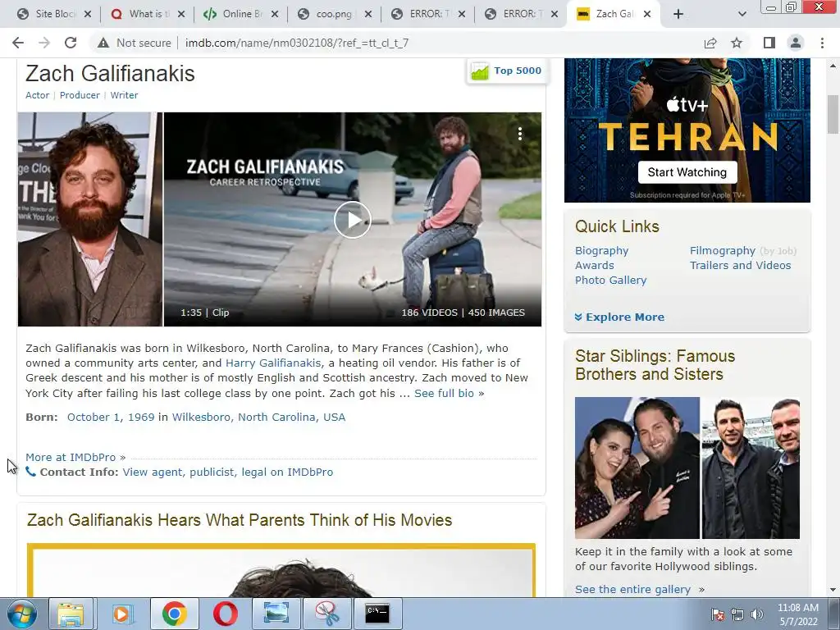Image resolution: width=840 pixels, height=630 pixels.
Task: Click the contact info phone icon
Action: (x=31, y=472)
